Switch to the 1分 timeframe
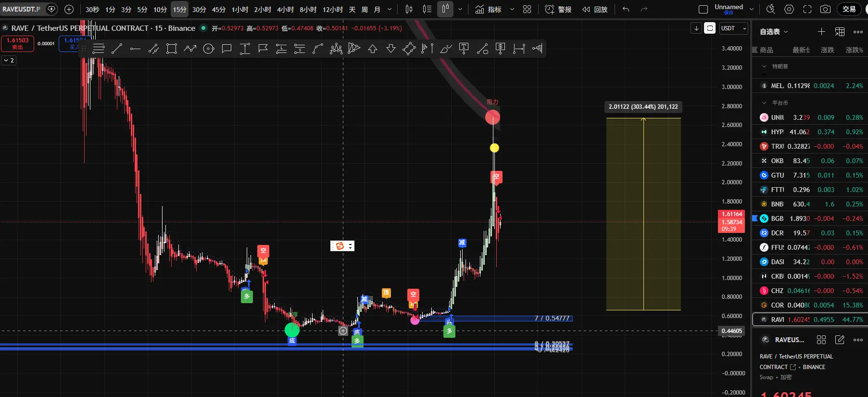Screen dimensions: 868x397 point(110,9)
